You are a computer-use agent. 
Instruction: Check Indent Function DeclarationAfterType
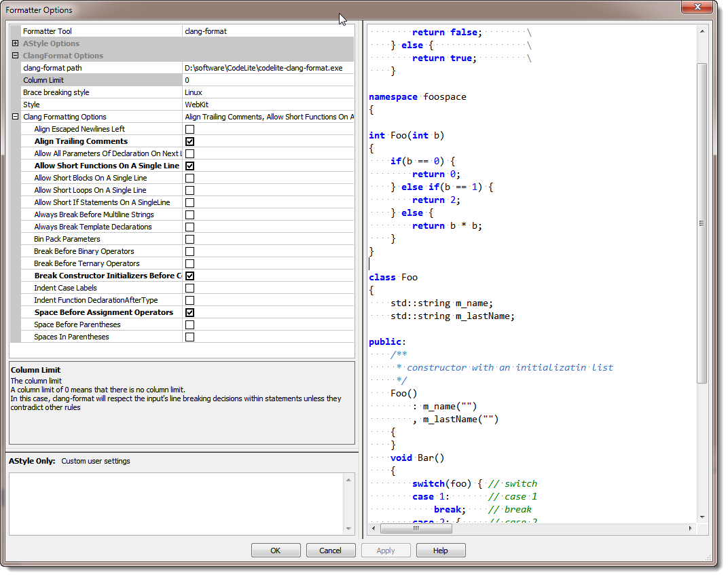[190, 300]
